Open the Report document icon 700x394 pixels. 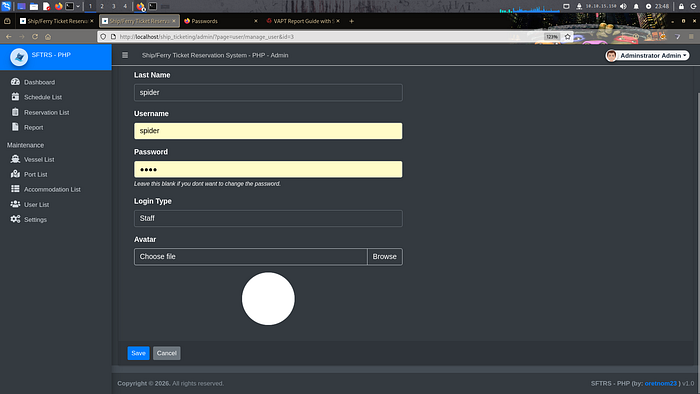click(15, 127)
